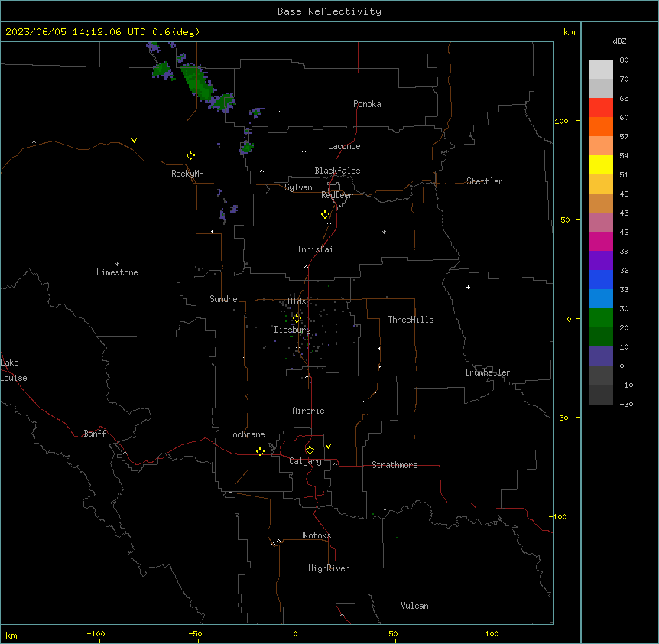659x644 pixels.
Task: Click the RedDeer label
Action: (336, 195)
